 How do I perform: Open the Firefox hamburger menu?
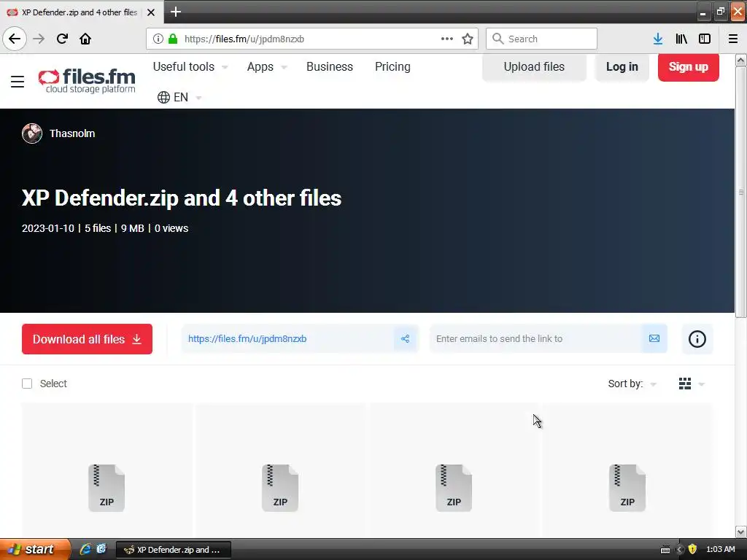pyautogui.click(x=733, y=39)
